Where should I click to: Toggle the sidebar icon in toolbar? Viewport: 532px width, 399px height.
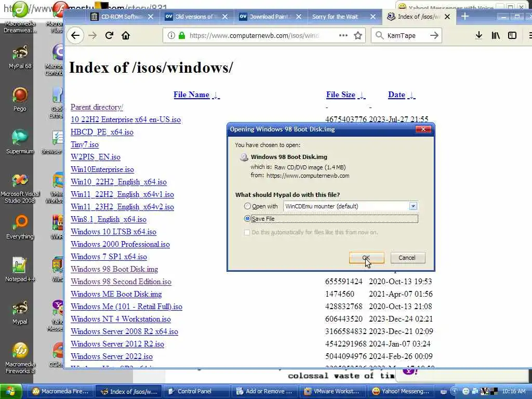click(512, 35)
